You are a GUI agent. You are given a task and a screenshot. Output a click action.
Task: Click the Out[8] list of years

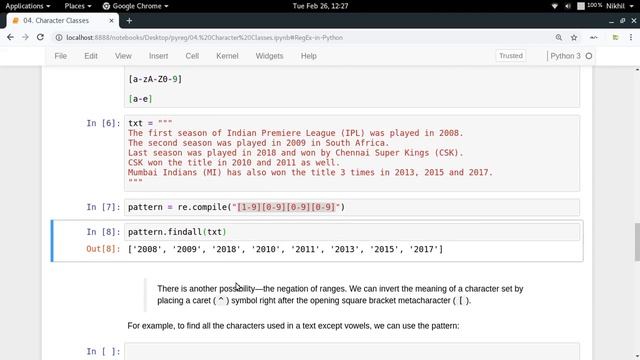point(285,249)
